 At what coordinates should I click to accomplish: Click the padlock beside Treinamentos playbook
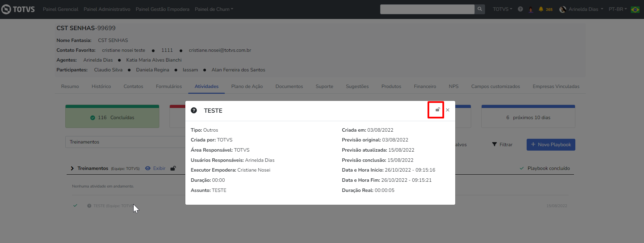point(173,168)
